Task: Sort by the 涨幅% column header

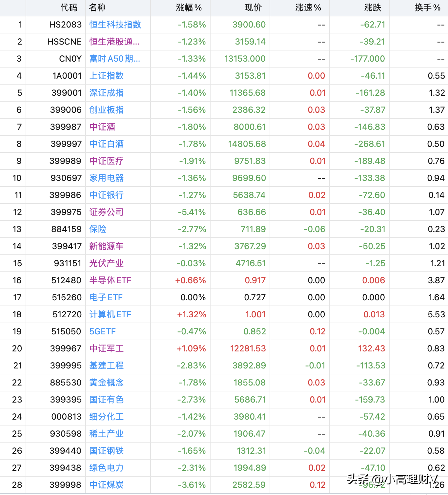Action: (189, 8)
